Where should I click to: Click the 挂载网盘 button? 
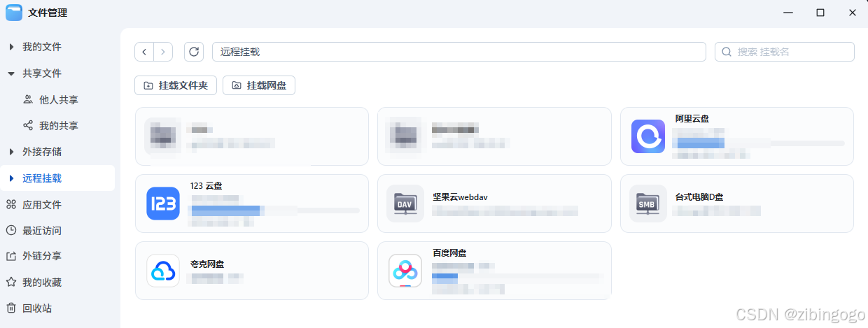point(259,85)
